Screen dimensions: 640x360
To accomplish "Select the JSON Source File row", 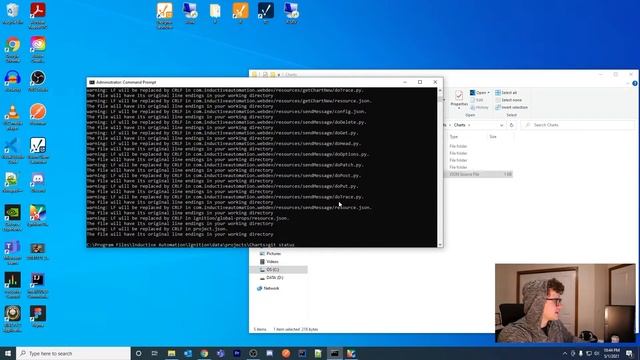I will coord(478,174).
